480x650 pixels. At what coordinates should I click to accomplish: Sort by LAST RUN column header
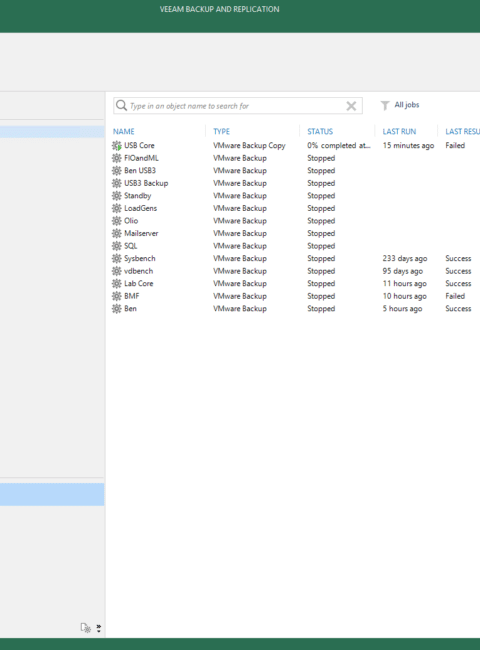tap(399, 131)
